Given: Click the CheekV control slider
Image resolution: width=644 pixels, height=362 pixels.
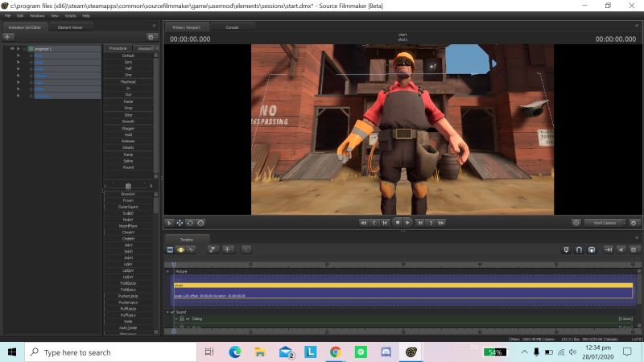Looking at the screenshot, I should coord(128,232).
